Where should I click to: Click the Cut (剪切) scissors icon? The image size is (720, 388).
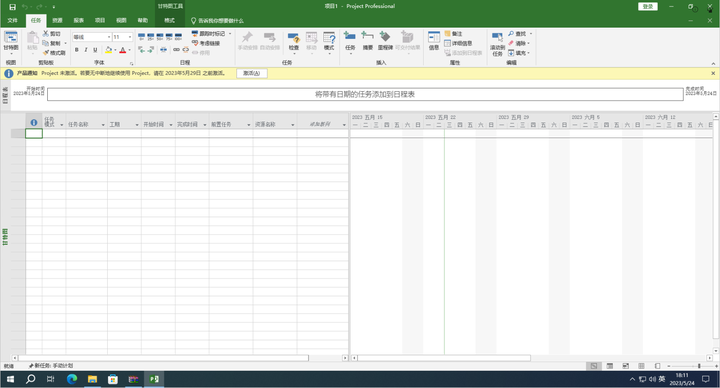46,34
